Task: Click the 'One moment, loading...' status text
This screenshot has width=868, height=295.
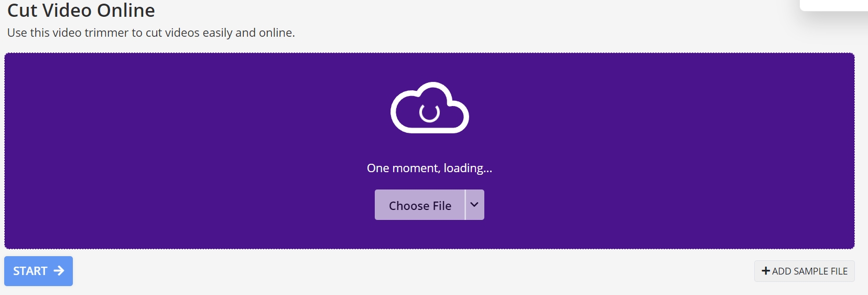Action: [429, 168]
